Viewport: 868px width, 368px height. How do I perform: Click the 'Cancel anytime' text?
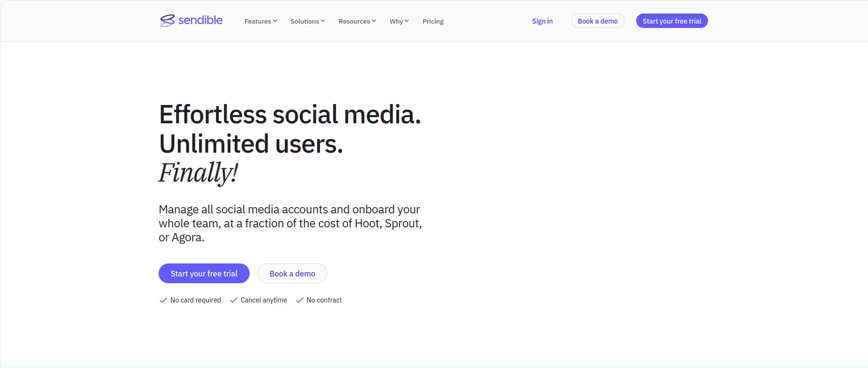click(264, 300)
